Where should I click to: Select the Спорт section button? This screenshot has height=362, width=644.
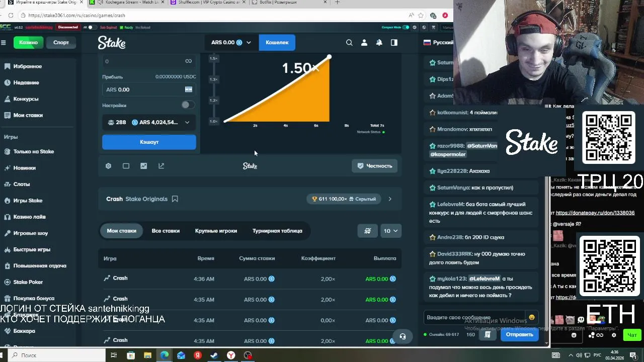[61, 42]
